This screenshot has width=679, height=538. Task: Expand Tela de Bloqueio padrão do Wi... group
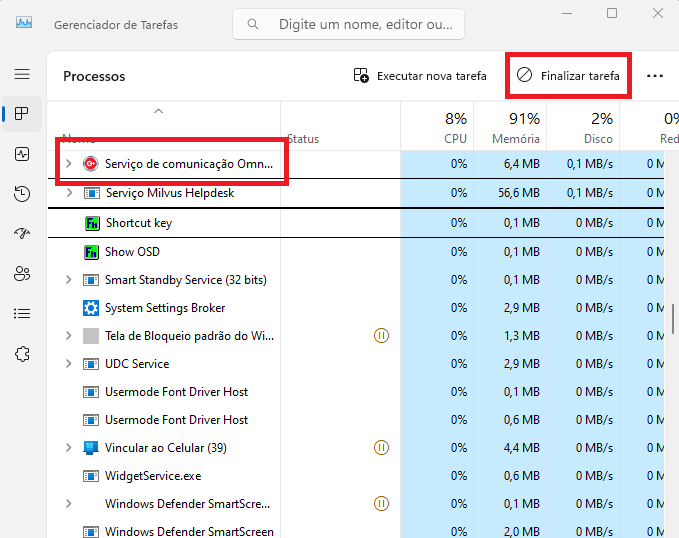tap(68, 336)
